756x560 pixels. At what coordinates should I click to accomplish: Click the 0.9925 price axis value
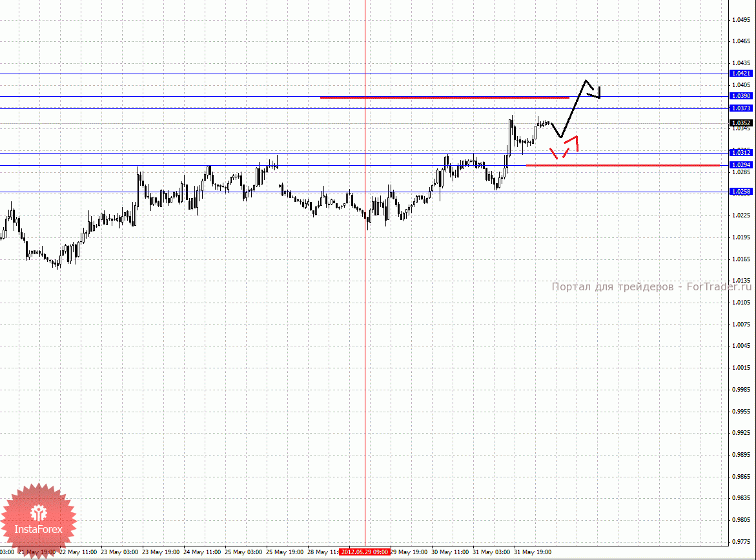(x=741, y=433)
